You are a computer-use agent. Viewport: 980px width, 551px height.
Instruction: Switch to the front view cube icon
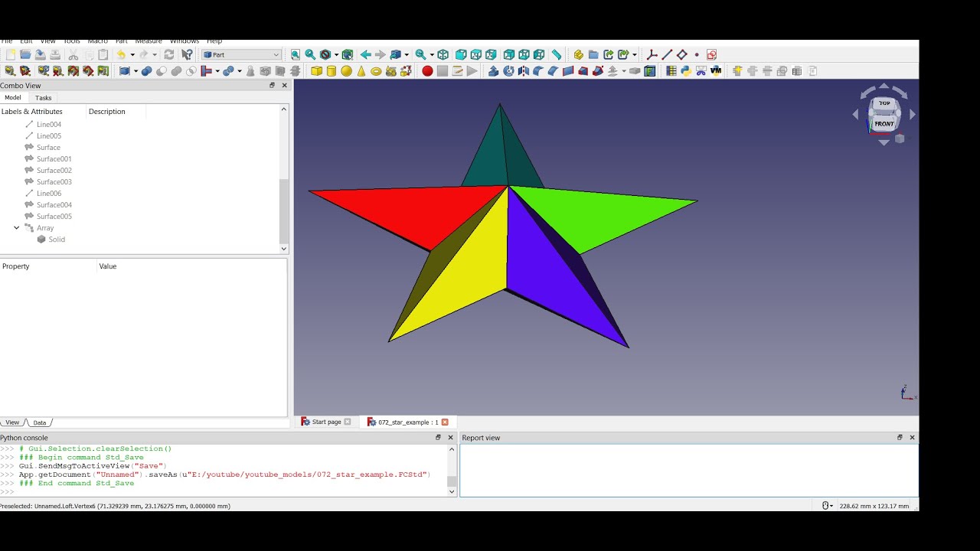(x=461, y=54)
